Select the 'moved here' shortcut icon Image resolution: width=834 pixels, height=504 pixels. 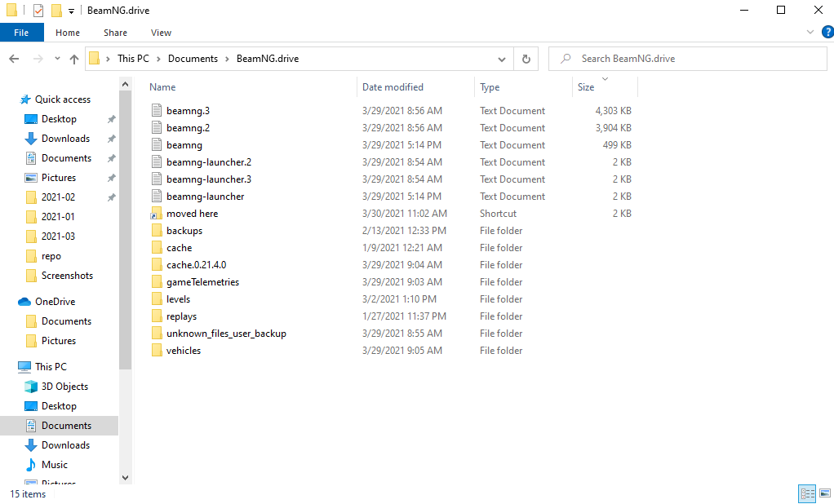click(157, 213)
